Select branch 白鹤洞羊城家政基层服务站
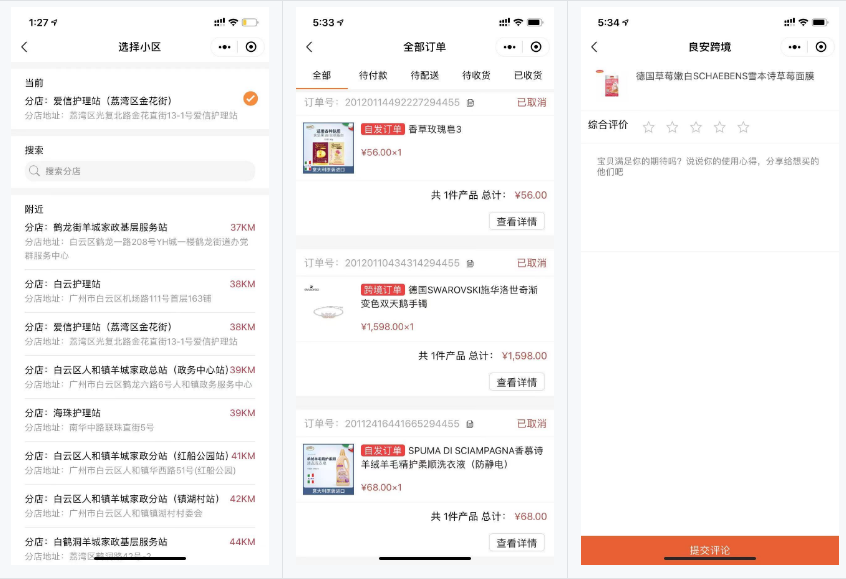This screenshot has width=846, height=579. 140,548
